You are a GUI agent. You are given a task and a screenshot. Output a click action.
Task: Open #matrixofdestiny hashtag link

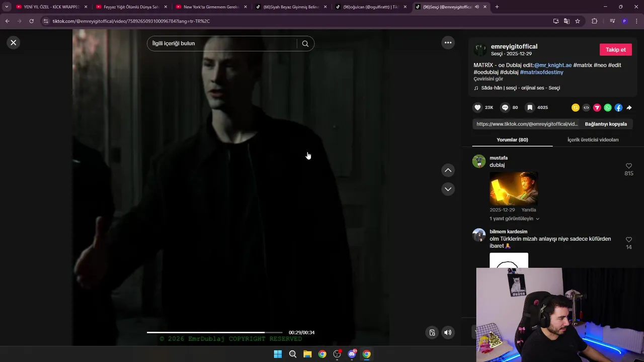pos(541,72)
